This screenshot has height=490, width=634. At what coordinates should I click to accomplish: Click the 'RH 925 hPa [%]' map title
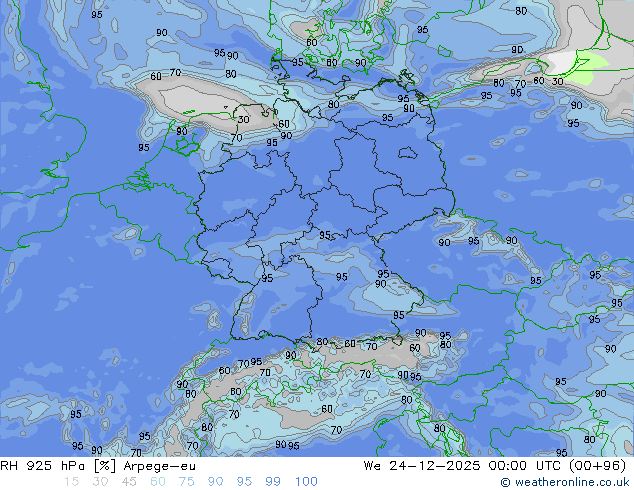click(58, 466)
